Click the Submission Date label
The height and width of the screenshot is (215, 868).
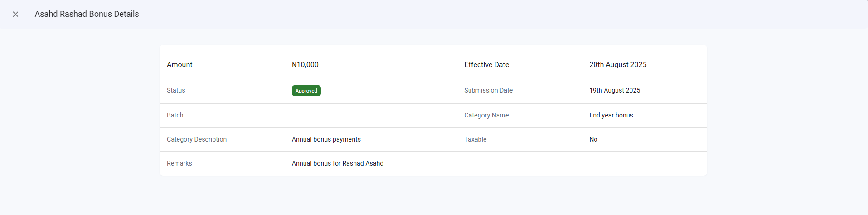pos(488,91)
